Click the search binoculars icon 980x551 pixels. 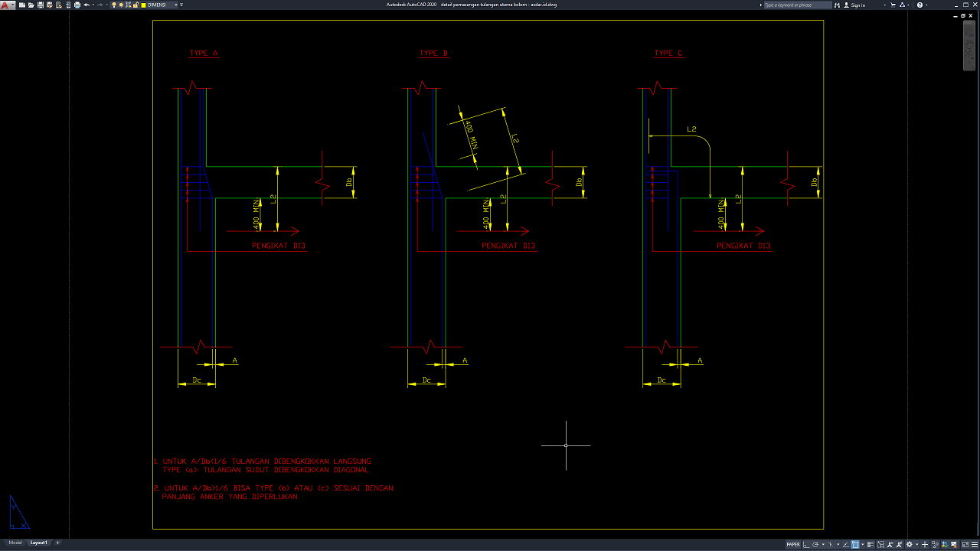pyautogui.click(x=838, y=5)
